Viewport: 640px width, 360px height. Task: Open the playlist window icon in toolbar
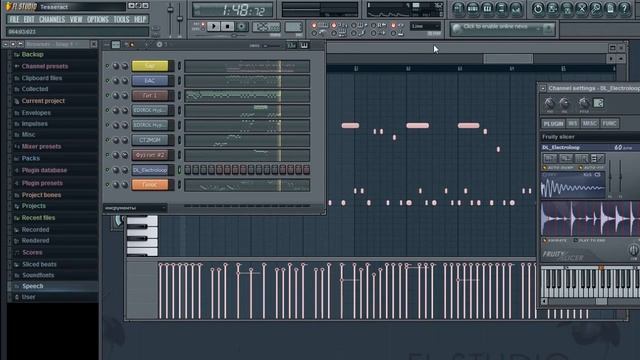click(458, 9)
